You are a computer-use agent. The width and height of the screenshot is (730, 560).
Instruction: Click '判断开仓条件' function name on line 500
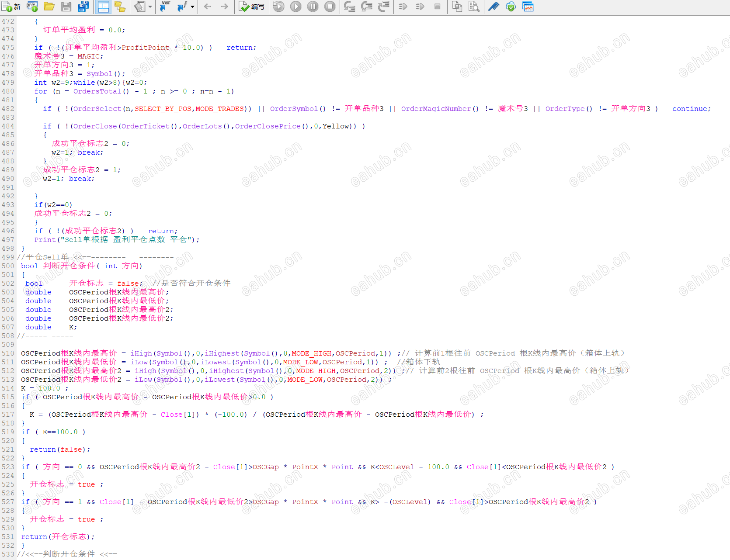pos(69,266)
